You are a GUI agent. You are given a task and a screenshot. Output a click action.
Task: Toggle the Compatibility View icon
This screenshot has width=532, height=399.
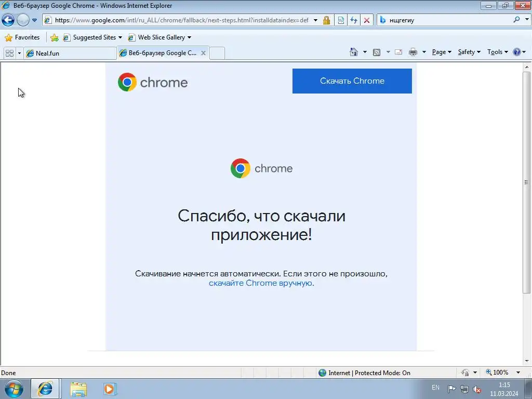(x=341, y=20)
